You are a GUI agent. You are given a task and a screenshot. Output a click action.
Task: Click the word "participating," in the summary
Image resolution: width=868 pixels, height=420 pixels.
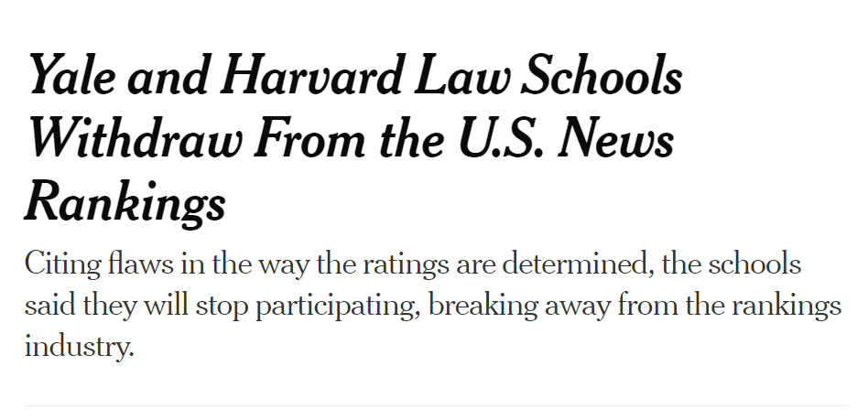point(338,306)
